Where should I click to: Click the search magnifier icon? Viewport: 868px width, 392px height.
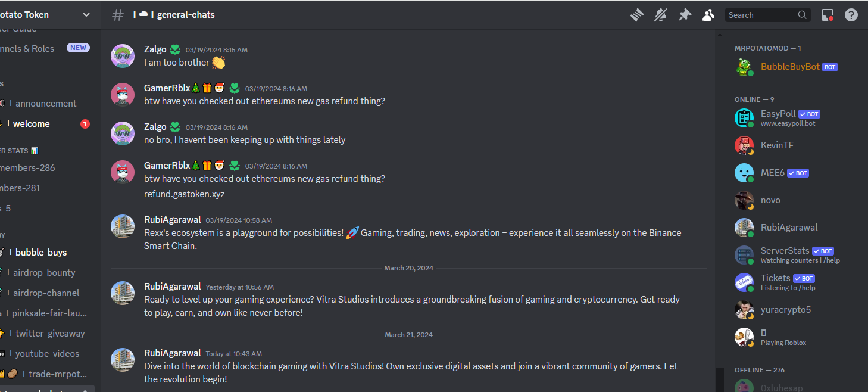[x=803, y=15]
